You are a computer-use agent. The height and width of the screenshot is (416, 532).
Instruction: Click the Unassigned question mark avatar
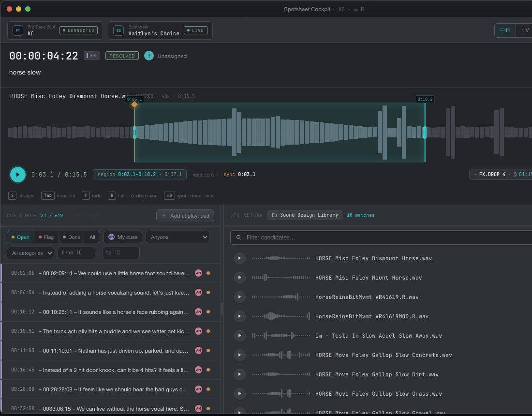coord(148,56)
